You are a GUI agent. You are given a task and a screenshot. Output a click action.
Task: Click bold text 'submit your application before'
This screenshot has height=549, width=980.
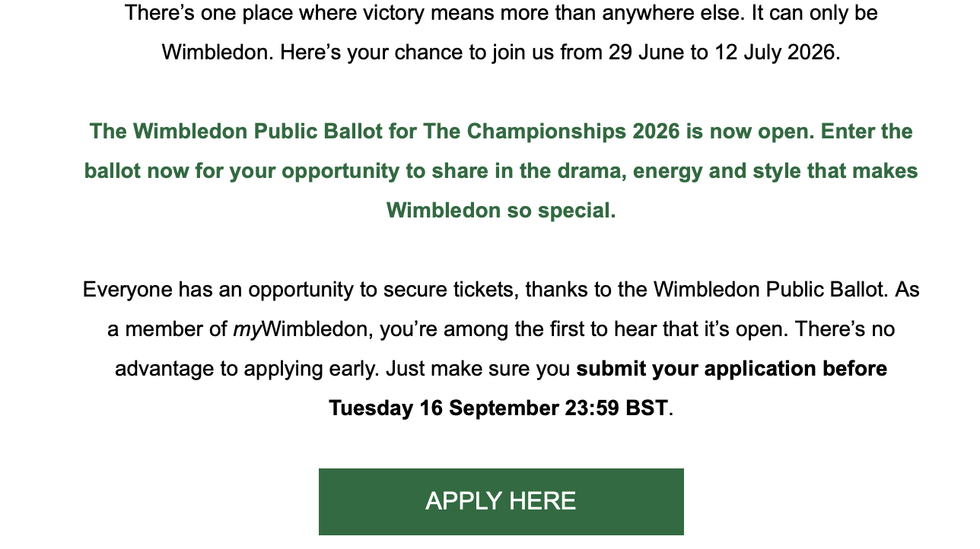(x=731, y=370)
